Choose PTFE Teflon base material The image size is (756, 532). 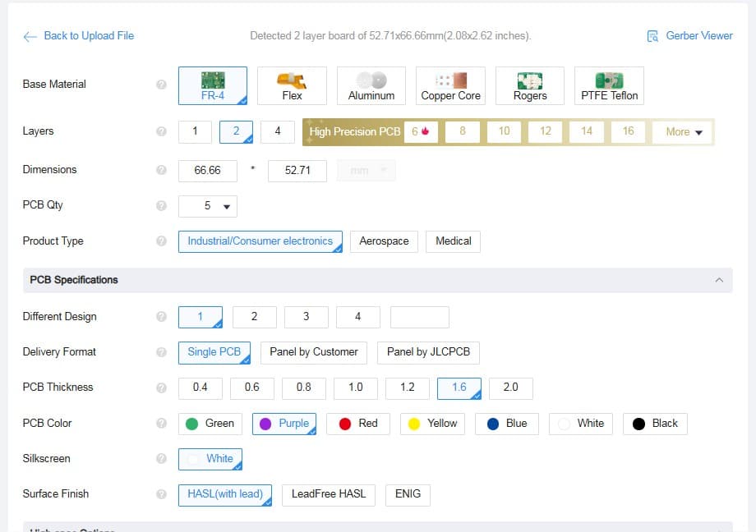coord(610,85)
